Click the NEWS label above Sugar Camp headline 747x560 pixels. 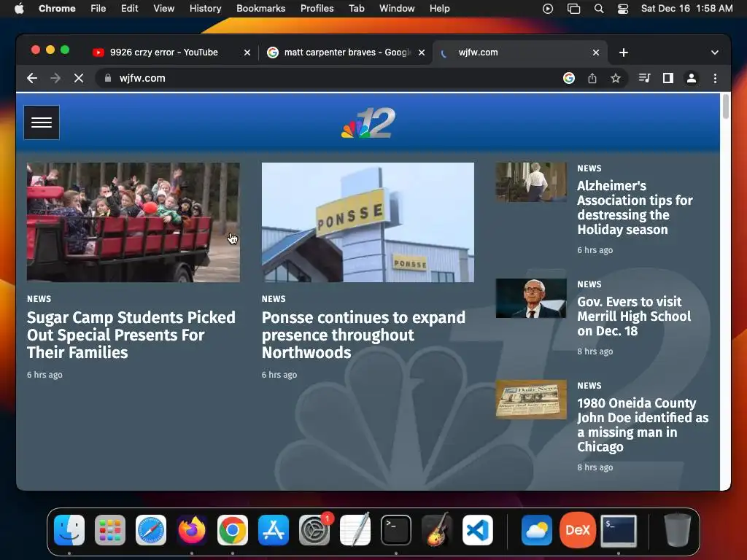[39, 298]
